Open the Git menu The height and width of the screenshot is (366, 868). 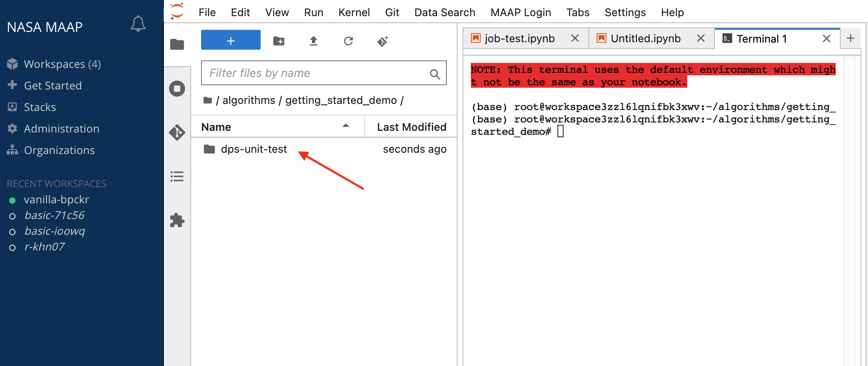coord(392,12)
